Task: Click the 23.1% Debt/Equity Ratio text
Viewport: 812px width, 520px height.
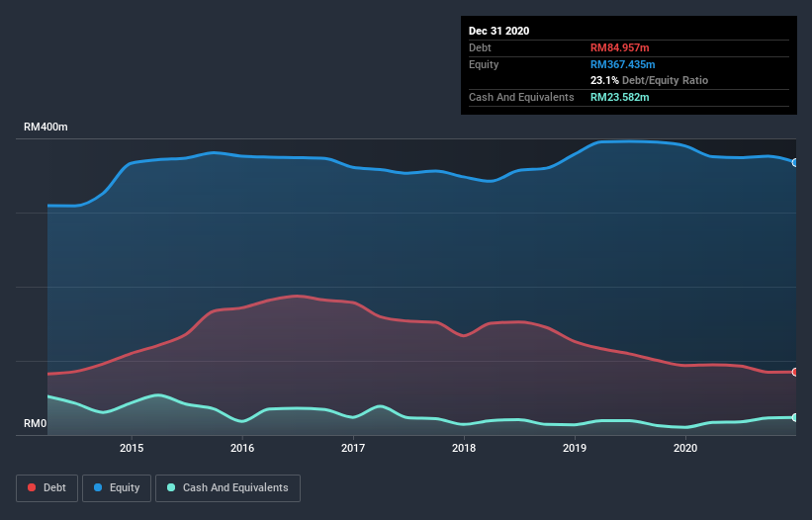Action: [x=649, y=80]
